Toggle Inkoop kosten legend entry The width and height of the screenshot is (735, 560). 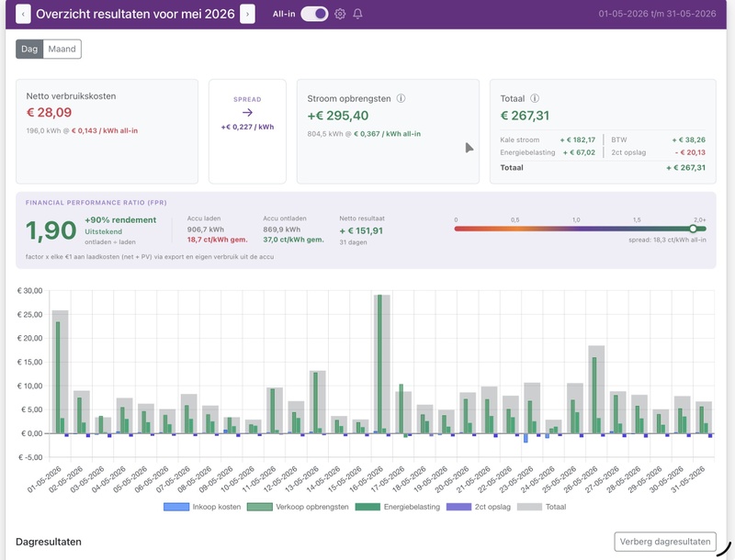pyautogui.click(x=202, y=507)
